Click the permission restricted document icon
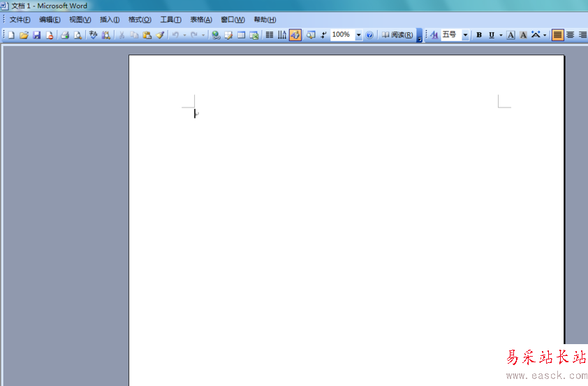Image resolution: width=588 pixels, height=386 pixels. [49, 35]
